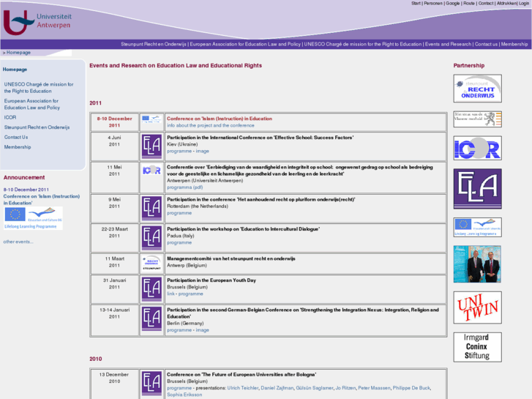Open Membership in the left sidebar
The width and height of the screenshot is (532, 399).
18,147
